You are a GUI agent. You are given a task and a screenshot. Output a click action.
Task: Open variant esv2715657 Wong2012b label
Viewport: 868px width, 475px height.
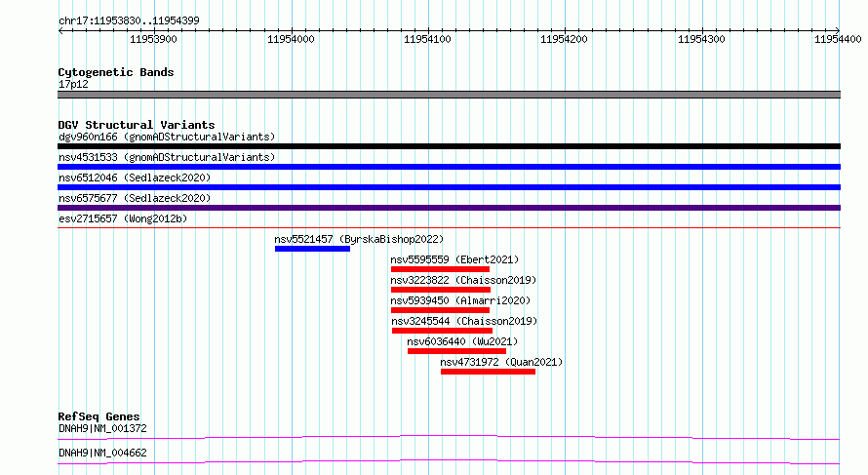[123, 218]
